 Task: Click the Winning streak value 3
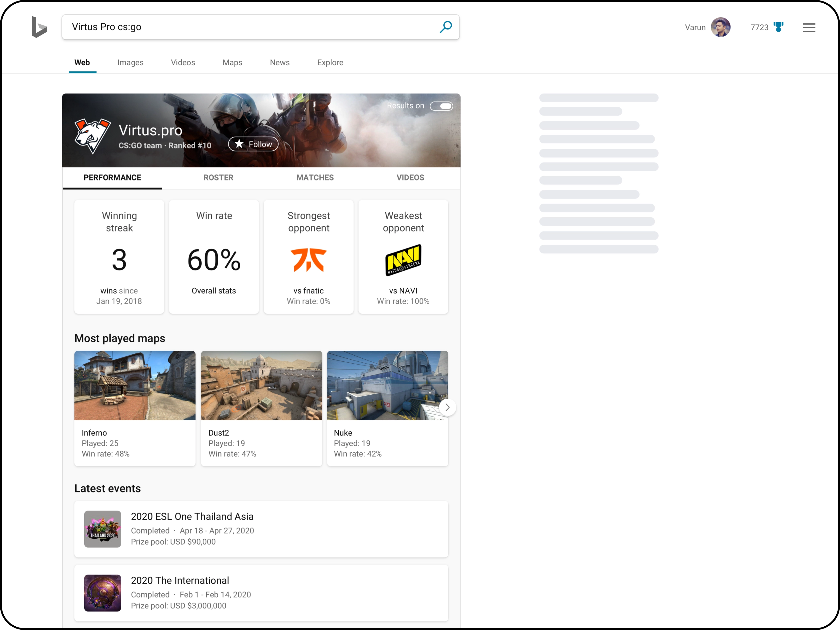119,260
